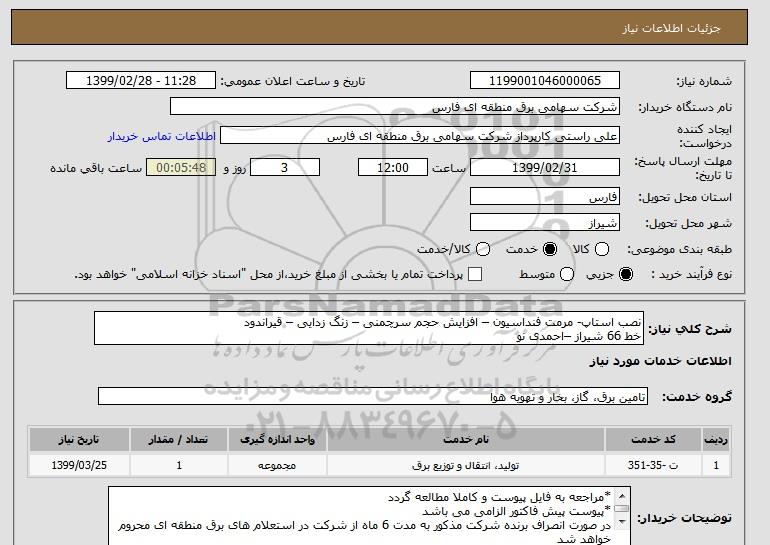Screen dimensions: 770x545
Task: Click the page title جزئیات اطلاعات نیاز
Action: pyautogui.click(x=671, y=28)
